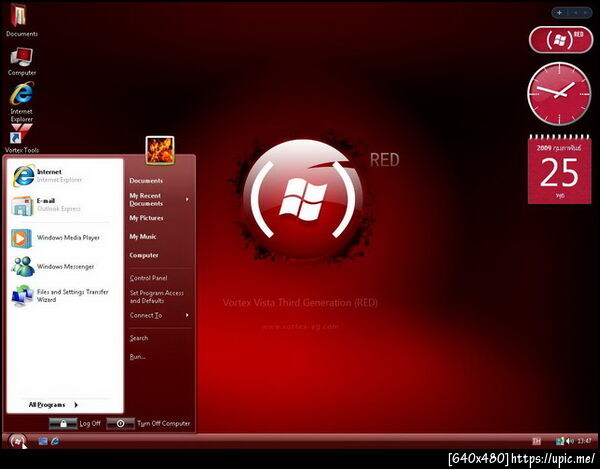Click the language bar TH indicator
600x469 pixels.
click(536, 441)
